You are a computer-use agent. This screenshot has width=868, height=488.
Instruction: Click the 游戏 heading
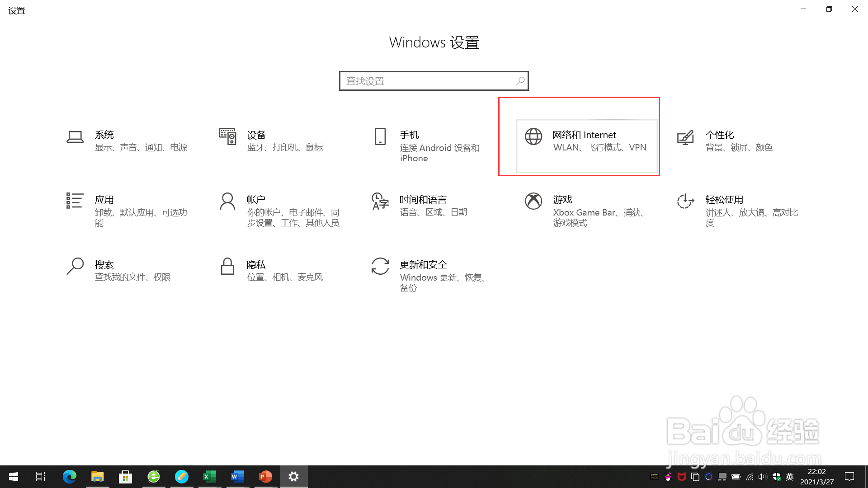coord(562,199)
